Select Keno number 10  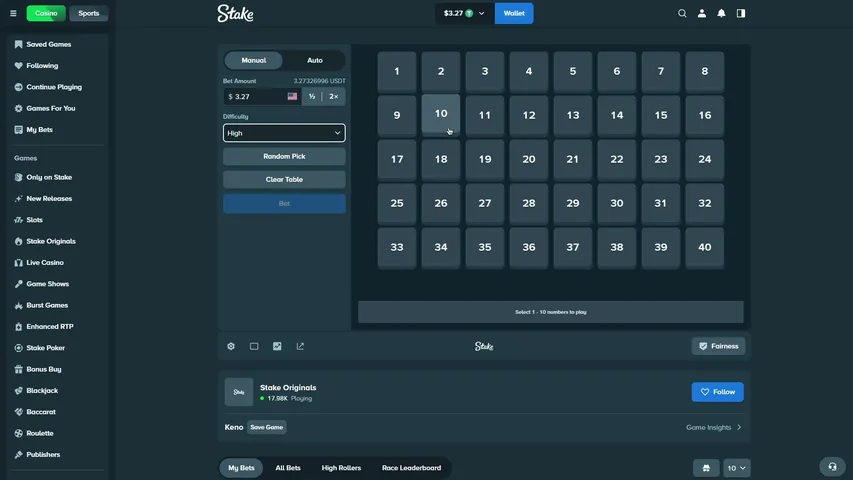441,114
